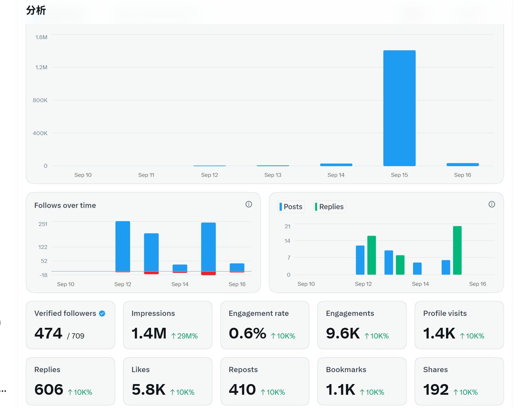The height and width of the screenshot is (408, 532).
Task: Open the Likes metric card
Action: tap(168, 381)
